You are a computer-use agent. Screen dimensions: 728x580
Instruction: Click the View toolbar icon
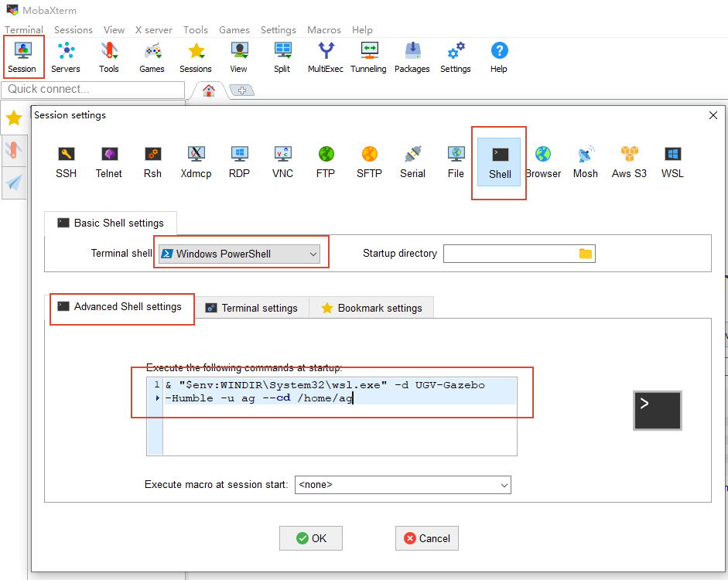pyautogui.click(x=238, y=57)
